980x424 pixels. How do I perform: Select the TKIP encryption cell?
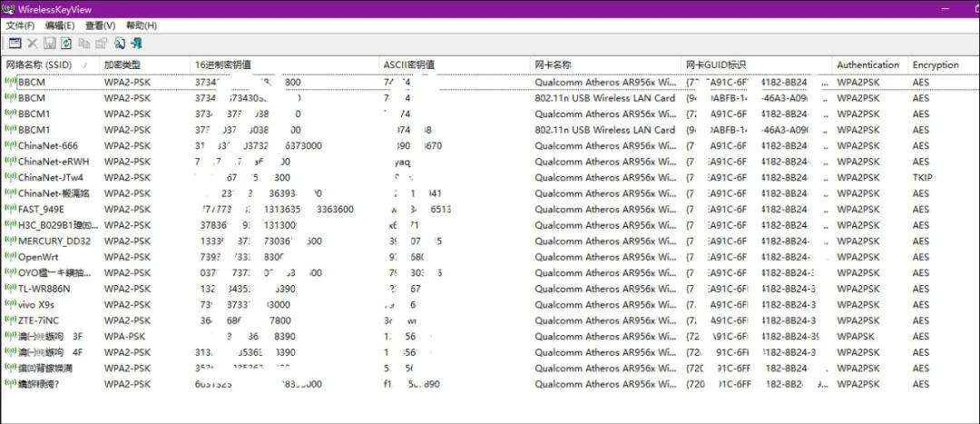pos(922,177)
